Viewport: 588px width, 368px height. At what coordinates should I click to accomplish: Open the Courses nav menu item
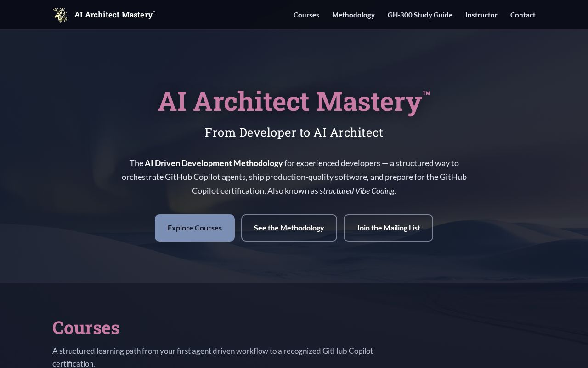pos(306,15)
